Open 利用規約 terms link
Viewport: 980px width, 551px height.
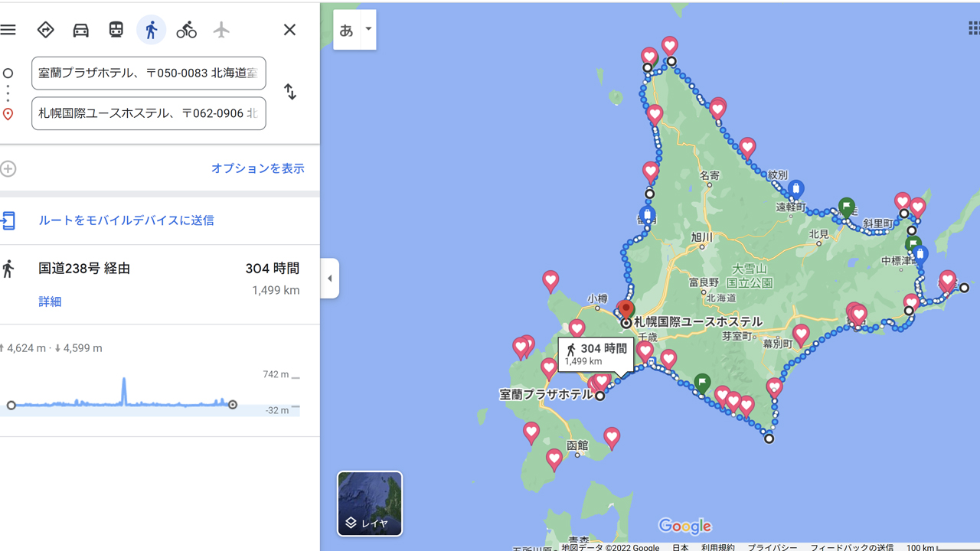tap(717, 547)
